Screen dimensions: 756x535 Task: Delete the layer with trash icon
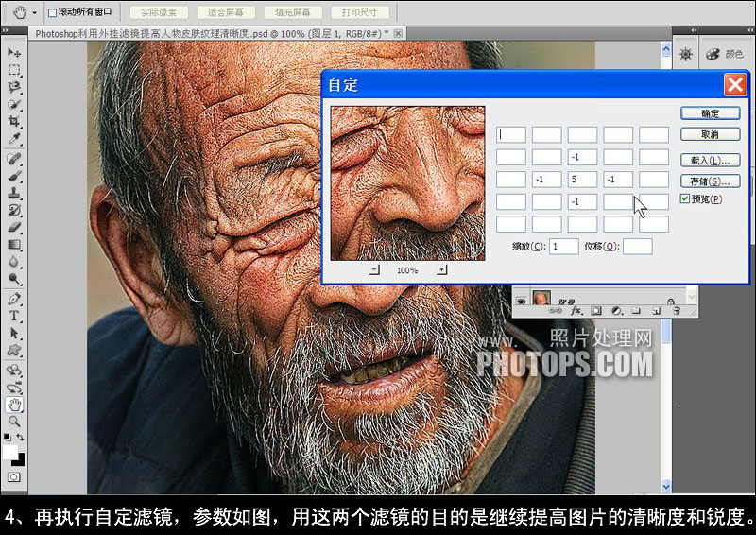(677, 311)
